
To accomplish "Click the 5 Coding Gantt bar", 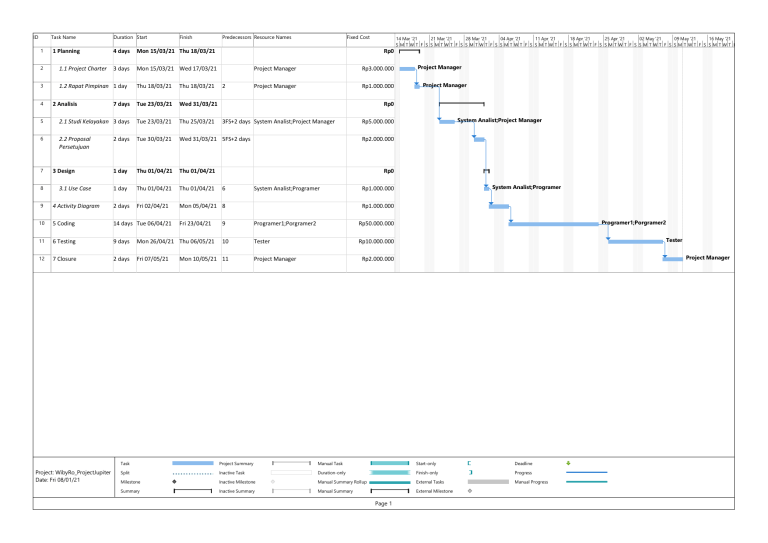I will 554,223.
